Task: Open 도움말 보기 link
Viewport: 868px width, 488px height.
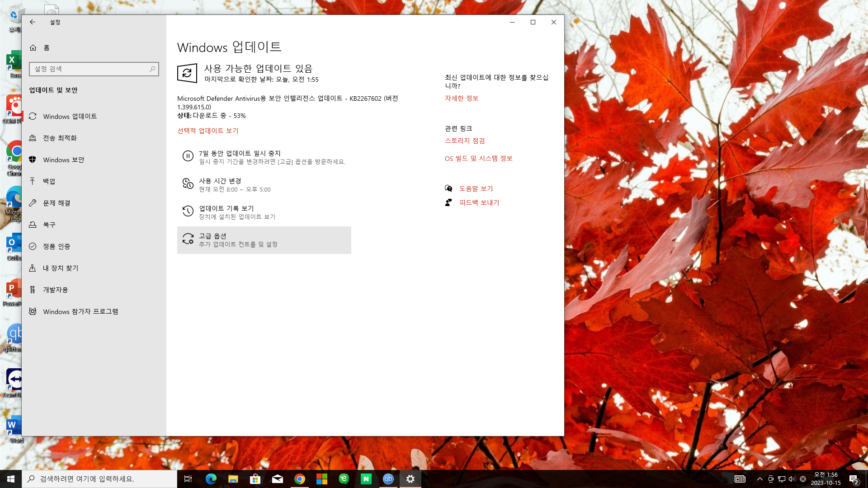Action: (476, 188)
